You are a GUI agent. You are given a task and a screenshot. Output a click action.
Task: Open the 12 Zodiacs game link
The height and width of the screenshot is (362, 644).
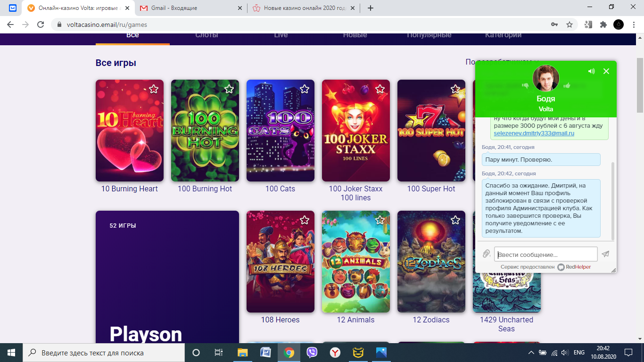pyautogui.click(x=431, y=320)
